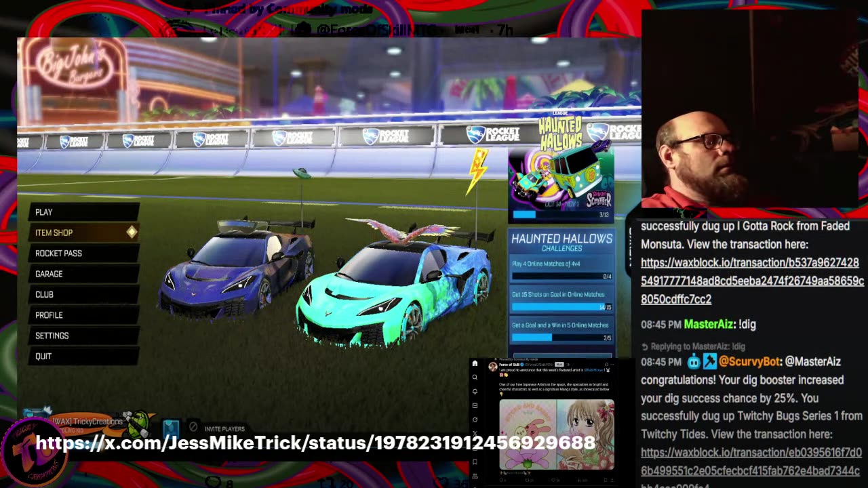
Task: Click the Force of Skill account name
Action: [509, 365]
